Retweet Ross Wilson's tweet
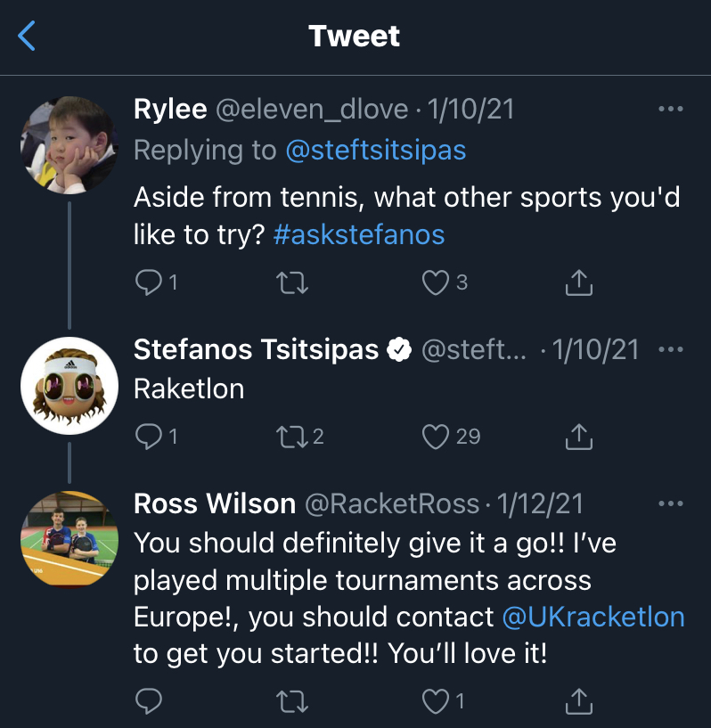Screen dimensions: 711x728 [x=291, y=701]
